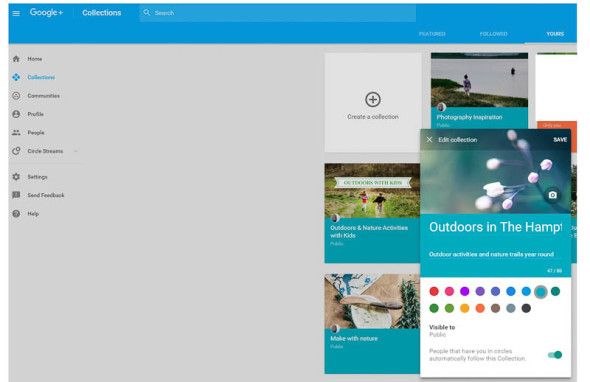Save the edited collection
The width and height of the screenshot is (590, 382).
(x=560, y=140)
